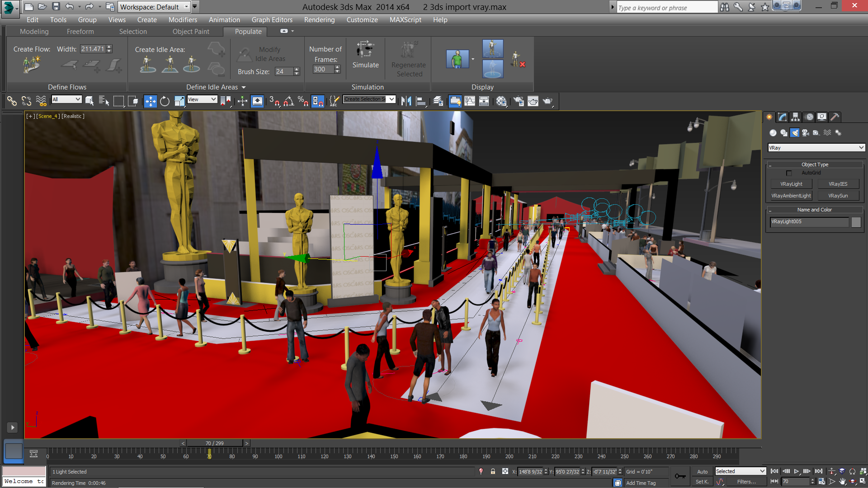
Task: Toggle Absolute/Offset transform type-in mode
Action: click(x=505, y=471)
